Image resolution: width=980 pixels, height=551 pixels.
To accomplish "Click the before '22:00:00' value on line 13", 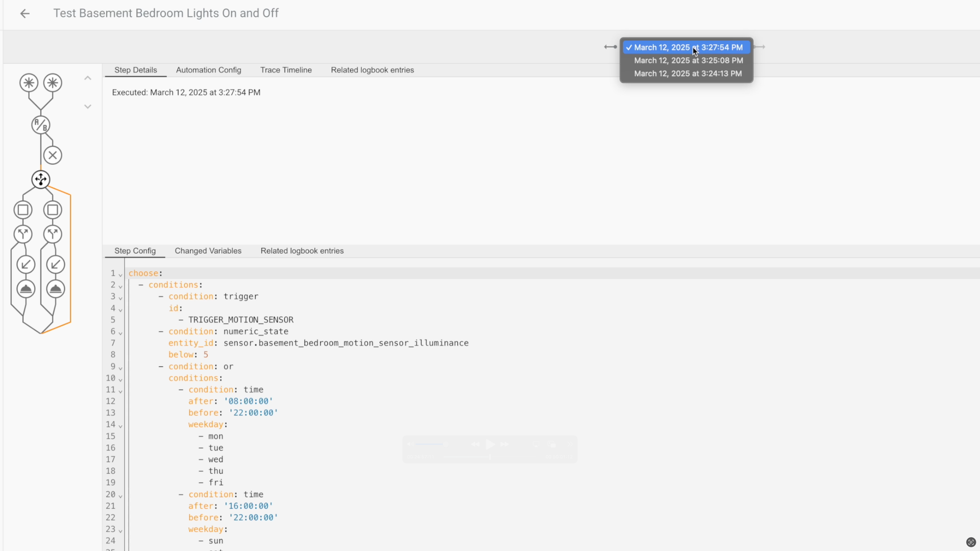I will tap(253, 413).
